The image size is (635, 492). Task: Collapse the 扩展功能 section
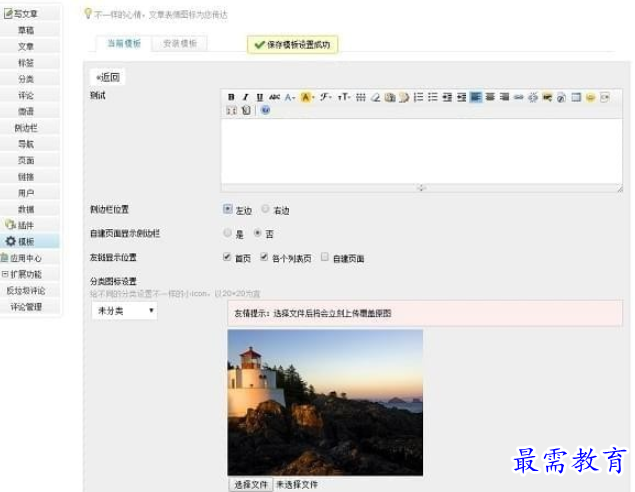click(x=5, y=274)
